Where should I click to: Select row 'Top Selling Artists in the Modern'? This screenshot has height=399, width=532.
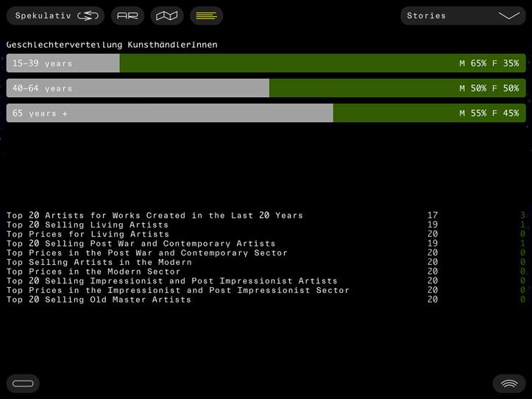[266, 262]
